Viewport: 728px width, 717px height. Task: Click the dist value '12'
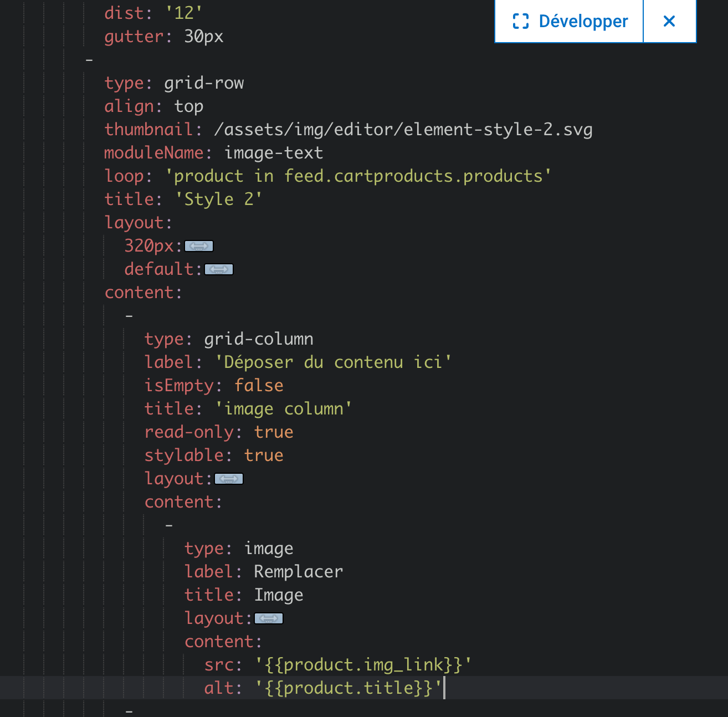pyautogui.click(x=184, y=13)
